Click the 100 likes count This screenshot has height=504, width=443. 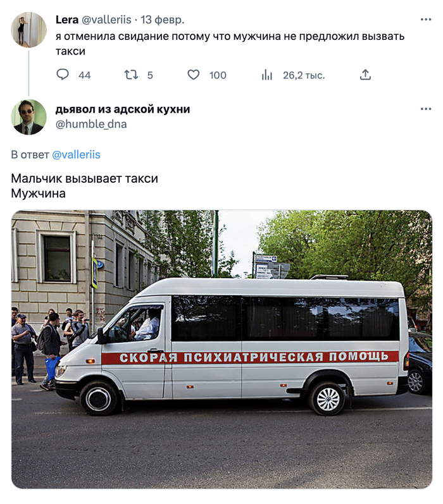pyautogui.click(x=218, y=75)
